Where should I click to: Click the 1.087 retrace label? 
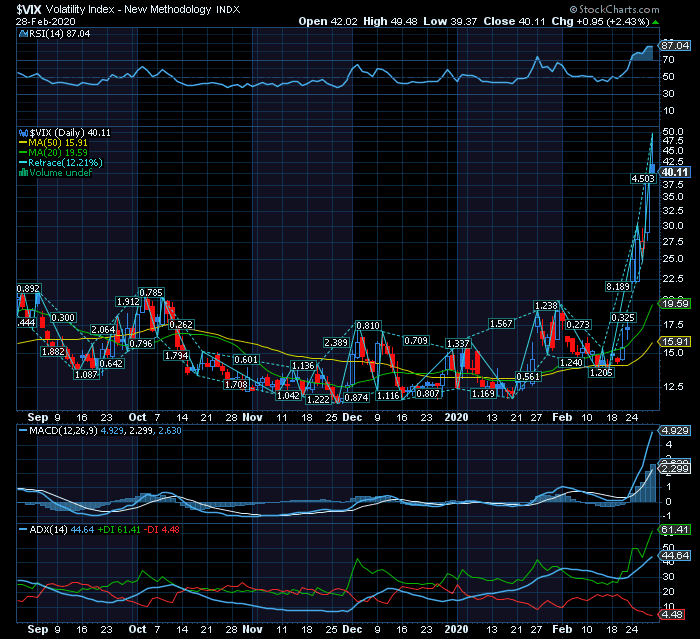[86, 375]
